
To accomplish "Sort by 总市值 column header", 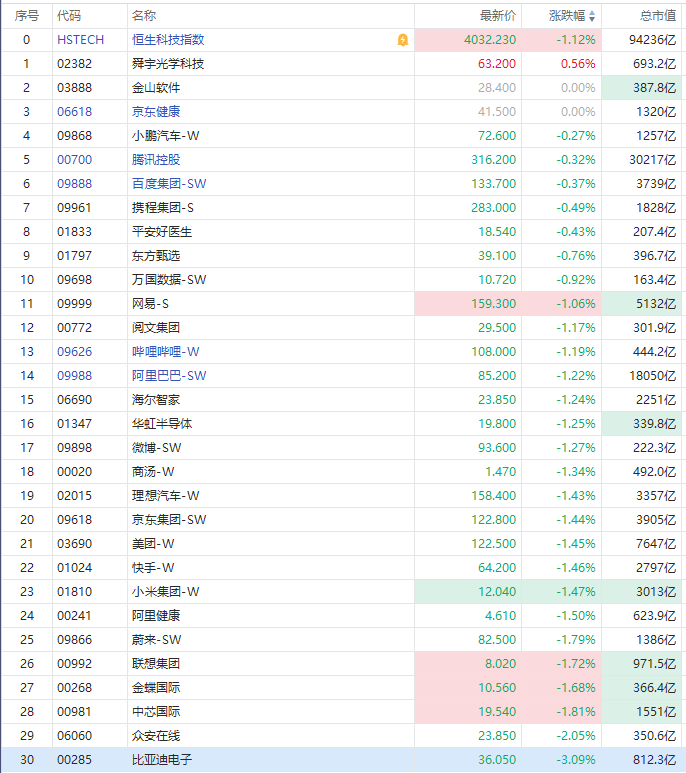I will pyautogui.click(x=659, y=16).
